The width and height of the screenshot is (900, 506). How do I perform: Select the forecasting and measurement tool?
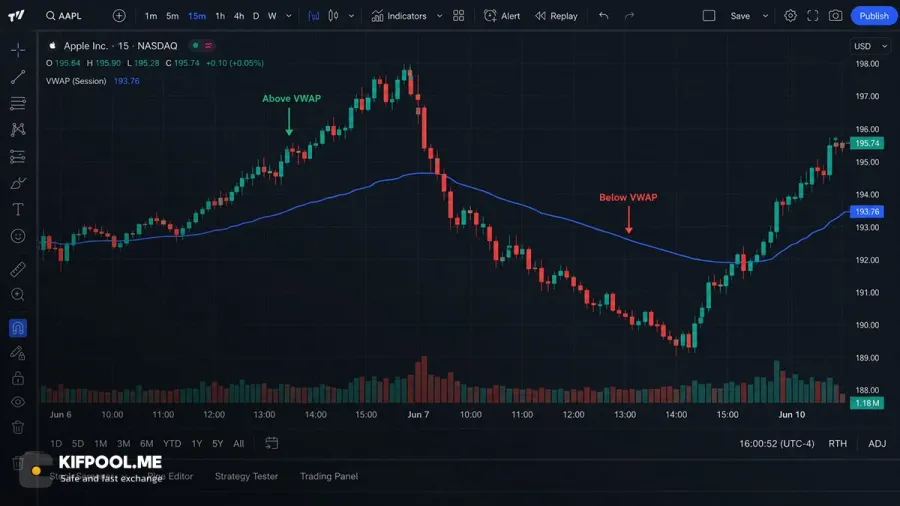18,157
